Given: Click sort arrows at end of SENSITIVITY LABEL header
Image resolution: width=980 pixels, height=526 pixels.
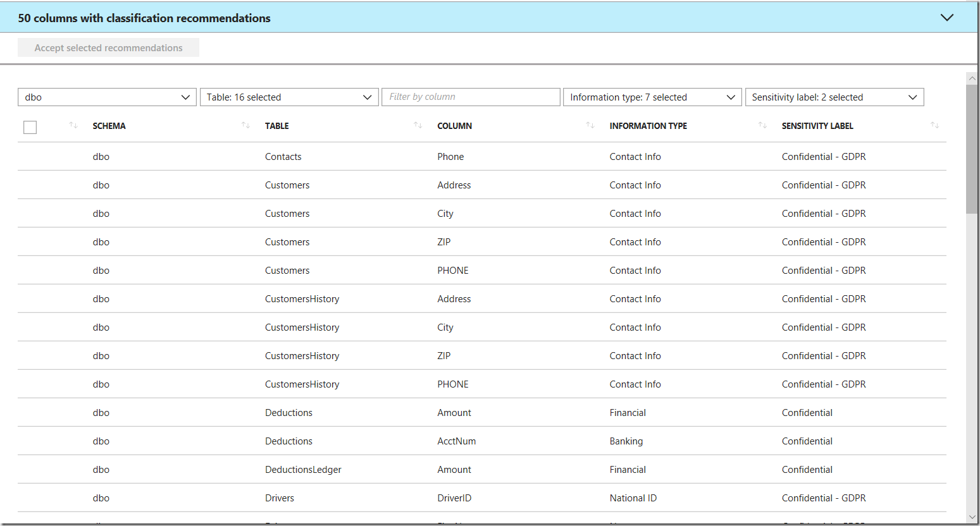Looking at the screenshot, I should (934, 125).
